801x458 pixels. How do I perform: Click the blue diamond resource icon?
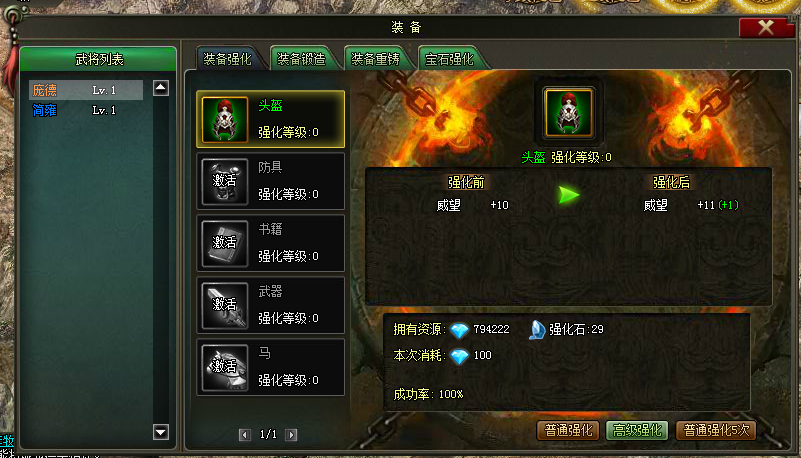click(459, 330)
